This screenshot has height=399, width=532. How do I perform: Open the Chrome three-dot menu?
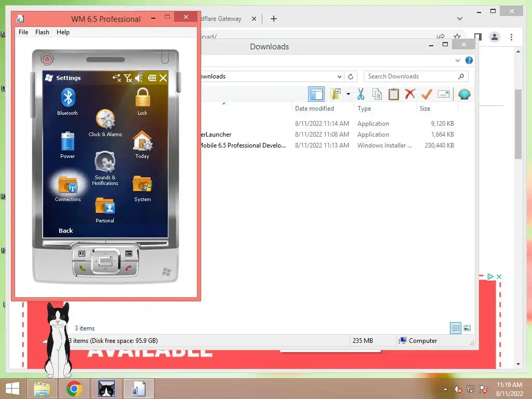511,37
